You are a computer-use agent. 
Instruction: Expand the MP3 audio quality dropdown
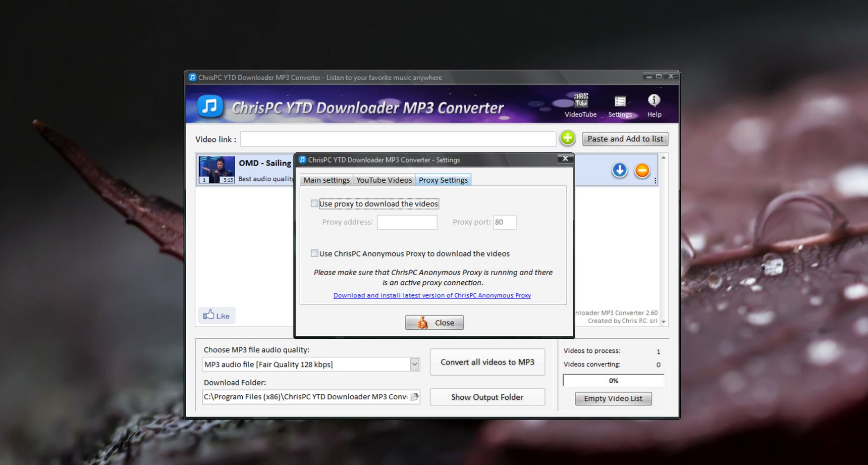tap(414, 364)
